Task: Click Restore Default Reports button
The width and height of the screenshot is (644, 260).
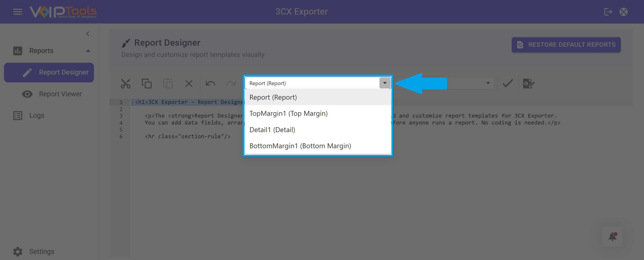Action: 566,45
